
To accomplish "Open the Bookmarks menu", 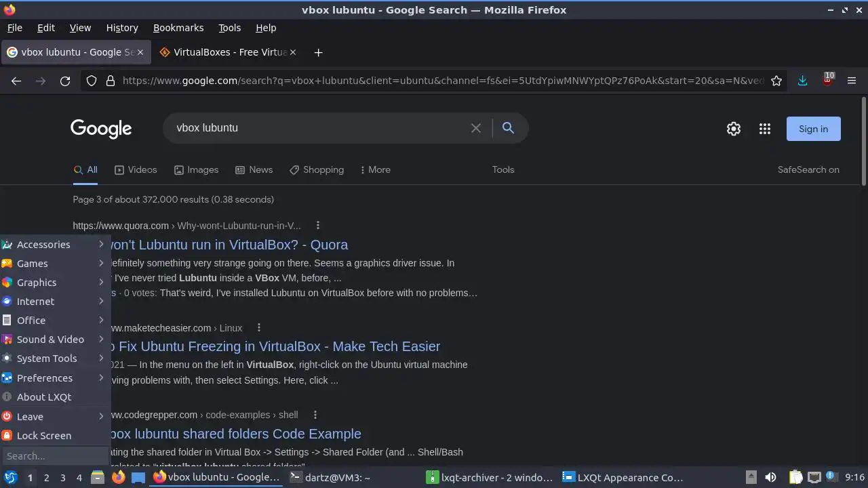I will point(178,28).
